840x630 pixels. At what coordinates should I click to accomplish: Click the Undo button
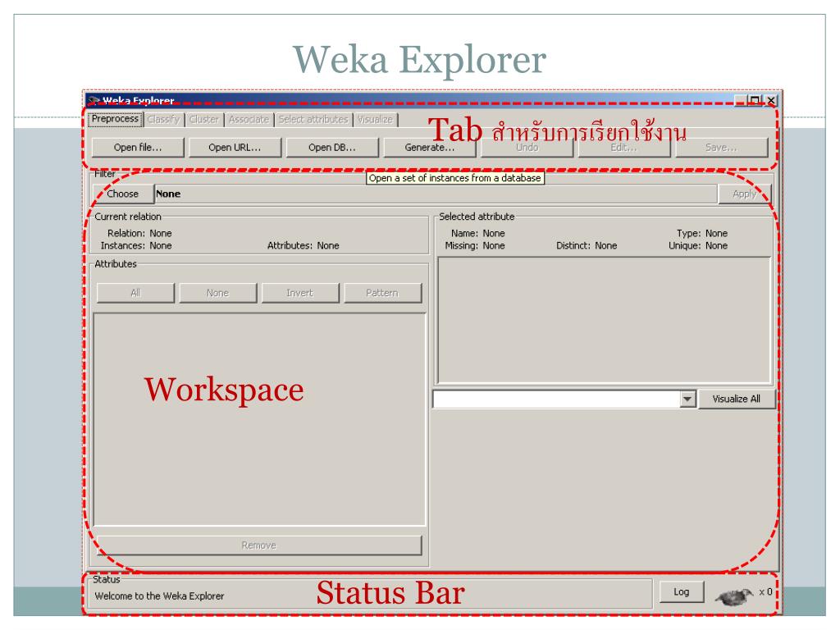[527, 148]
